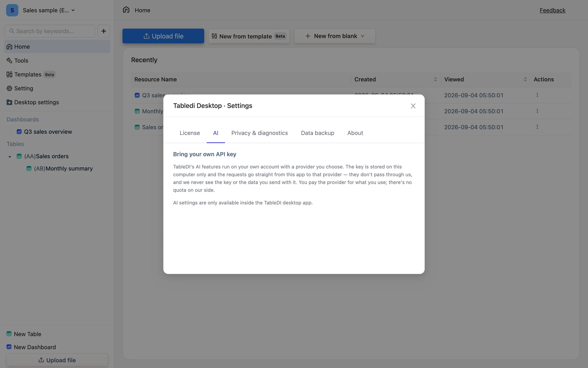Close the Tabledi Desktop Settings dialog
This screenshot has width=588, height=368.
coord(413,106)
